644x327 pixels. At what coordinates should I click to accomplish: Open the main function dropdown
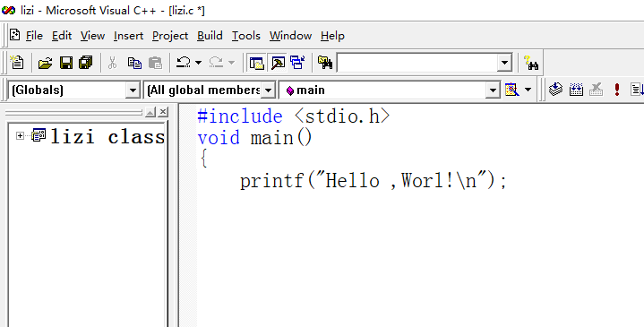click(x=493, y=90)
